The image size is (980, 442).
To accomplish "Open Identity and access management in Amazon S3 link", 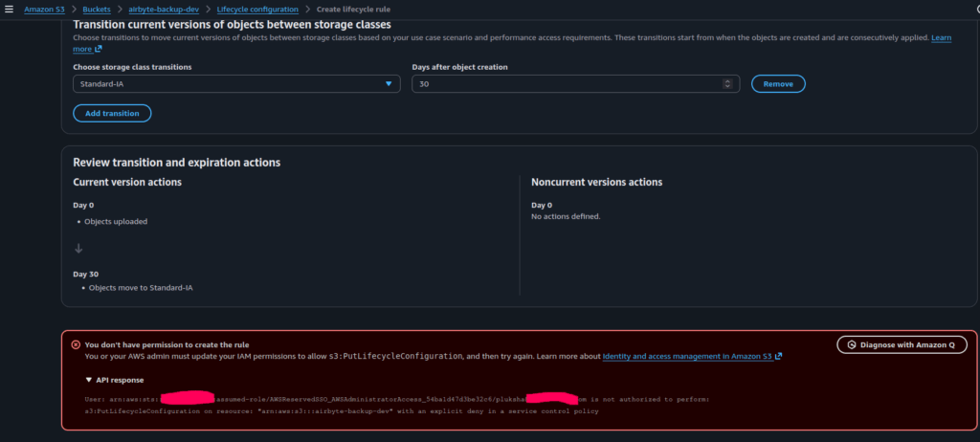I will [692, 356].
